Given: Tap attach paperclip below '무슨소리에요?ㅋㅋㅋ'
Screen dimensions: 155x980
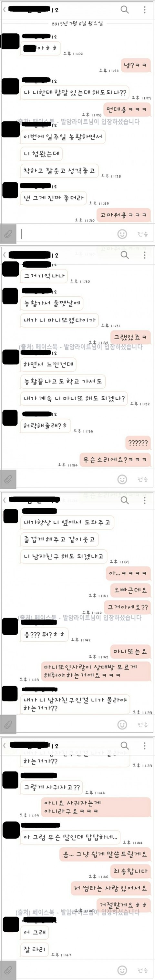Looking at the screenshot, I should click(8, 479).
